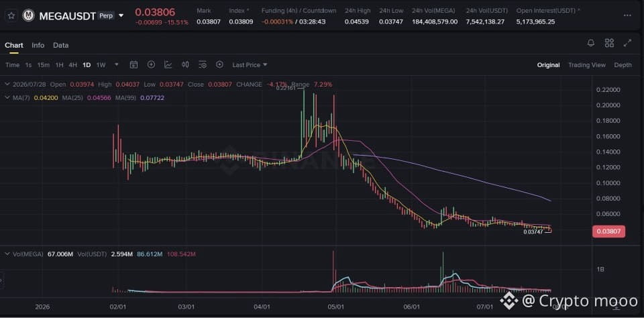Click the circled plus add icon in toolbar
Viewport: 644px width, 318px height.
pyautogui.click(x=151, y=64)
